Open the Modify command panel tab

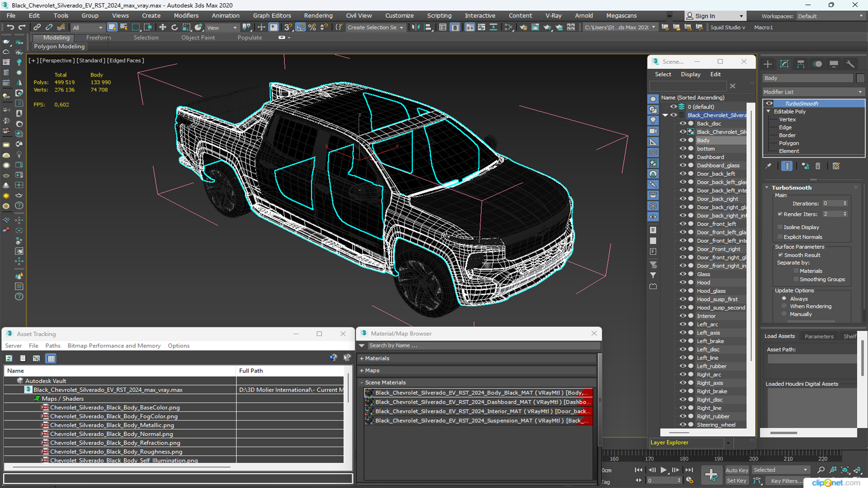(784, 64)
